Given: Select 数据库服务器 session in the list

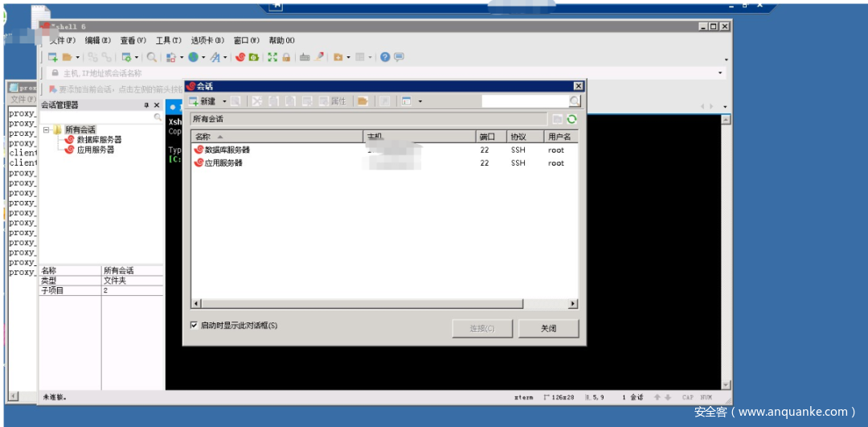Looking at the screenshot, I should click(227, 150).
